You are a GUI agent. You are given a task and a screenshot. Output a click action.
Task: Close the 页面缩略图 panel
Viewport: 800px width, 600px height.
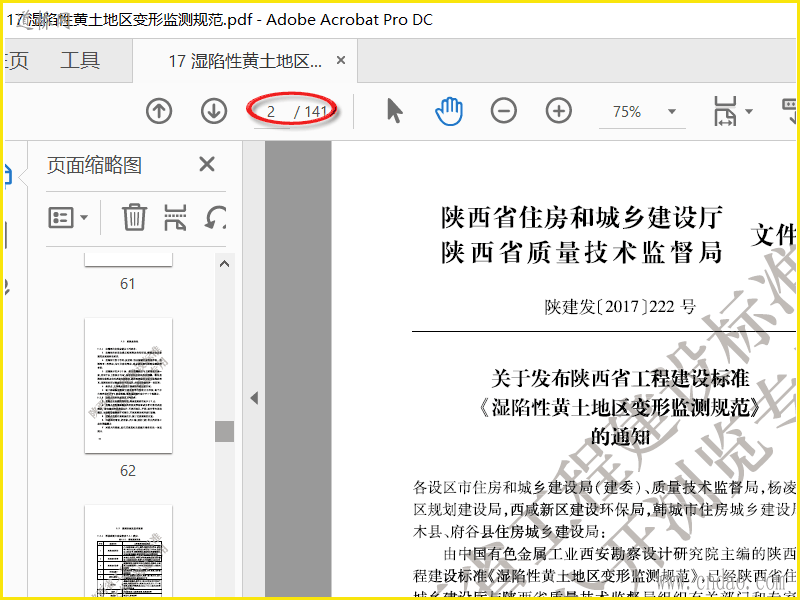[207, 164]
